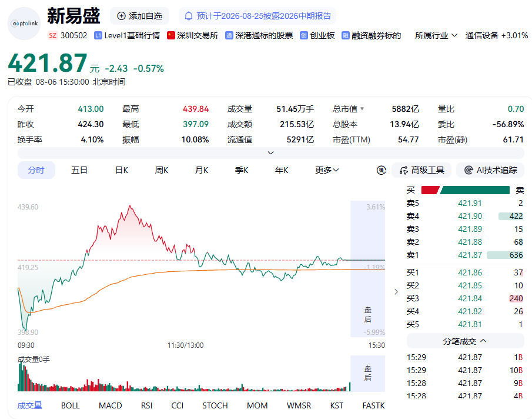Switch to 日K chart tab

coord(122,170)
